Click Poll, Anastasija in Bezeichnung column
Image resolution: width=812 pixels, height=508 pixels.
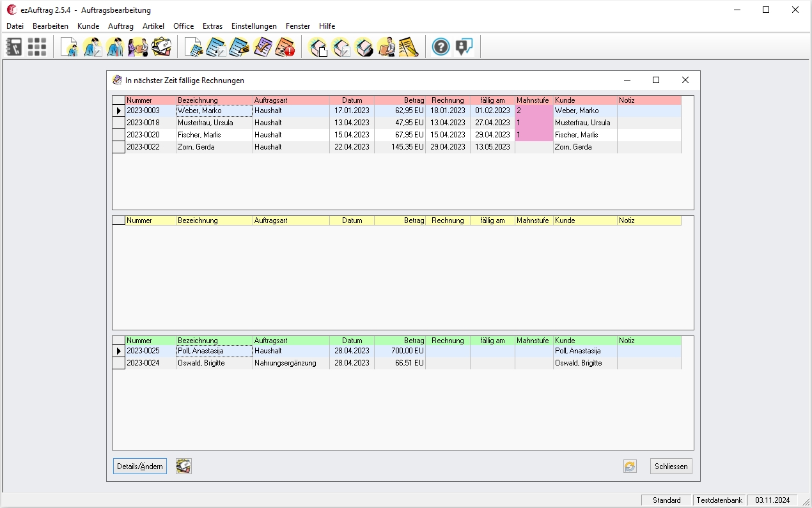(x=214, y=351)
